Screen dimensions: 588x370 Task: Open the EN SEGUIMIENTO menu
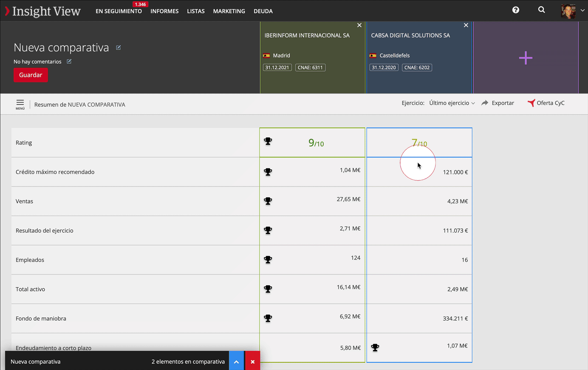coord(119,11)
